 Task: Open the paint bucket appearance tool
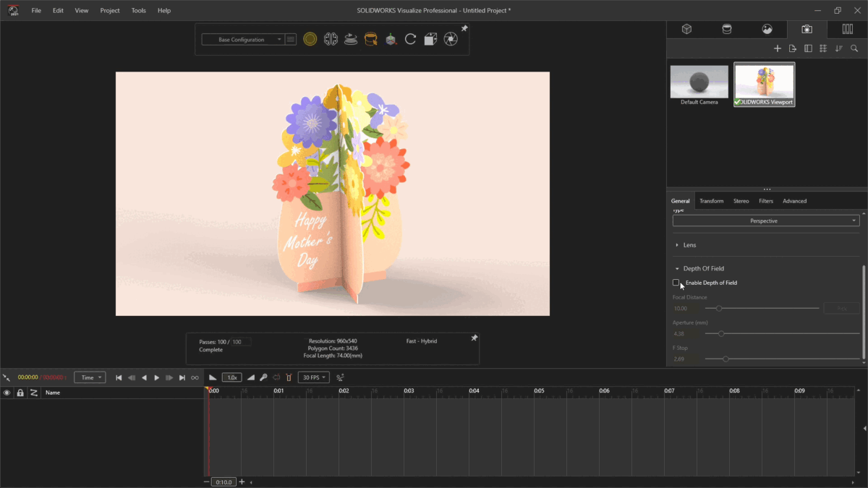pos(370,39)
